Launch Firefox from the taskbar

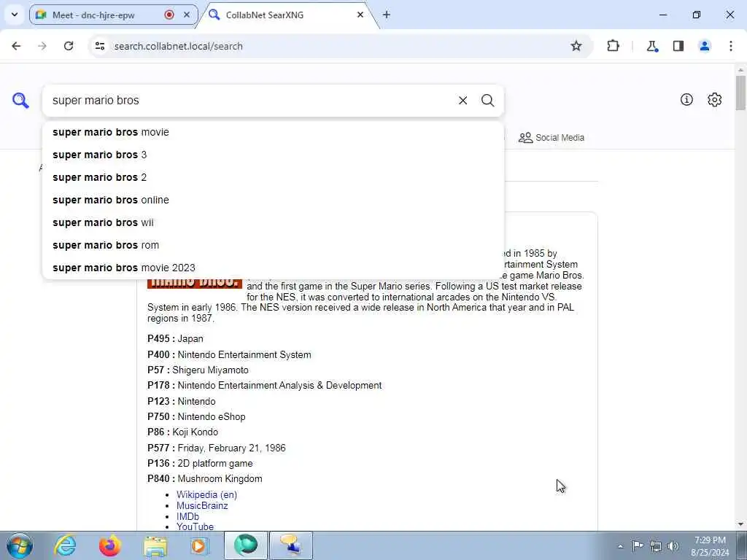(x=109, y=545)
